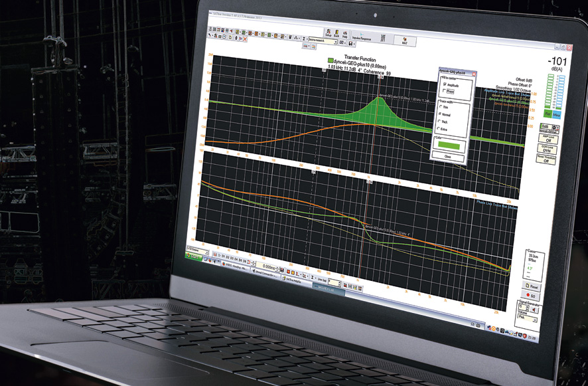Click the GO button to start measuring

point(531,296)
